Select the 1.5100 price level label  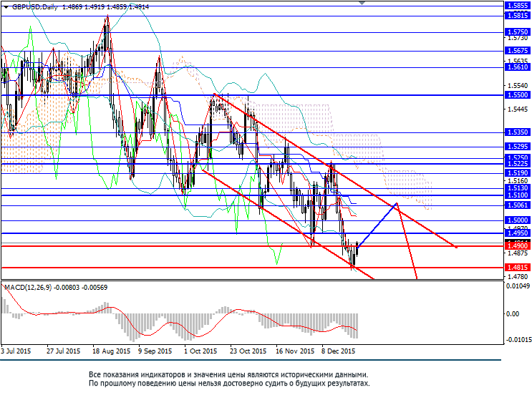517,195
